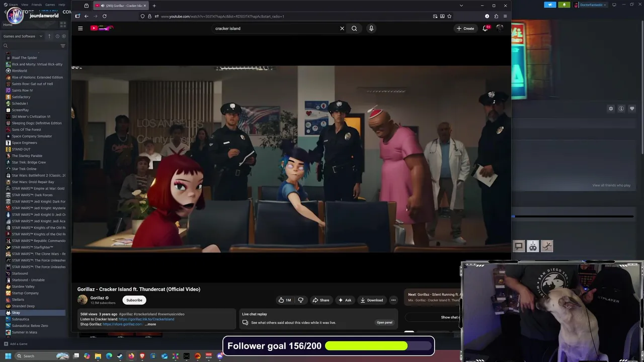Dislike the Cracker Island video
The width and height of the screenshot is (644, 362).
coord(301,300)
